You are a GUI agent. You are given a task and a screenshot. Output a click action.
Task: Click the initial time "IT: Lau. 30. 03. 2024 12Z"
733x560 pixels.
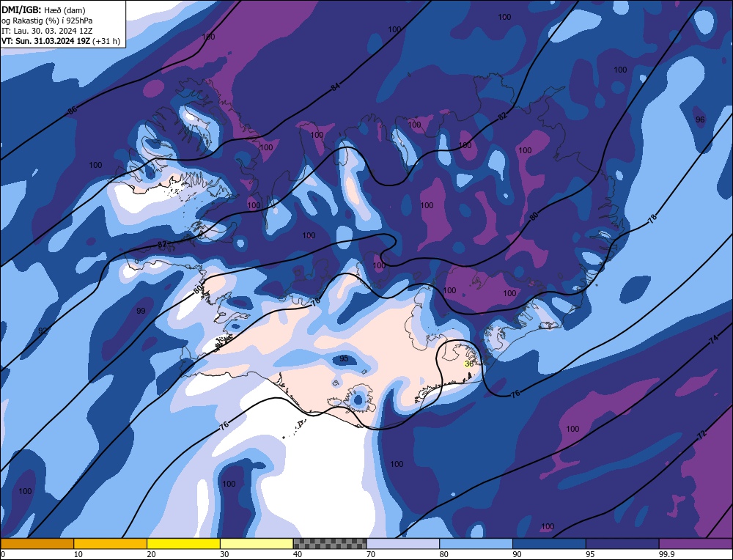point(47,31)
